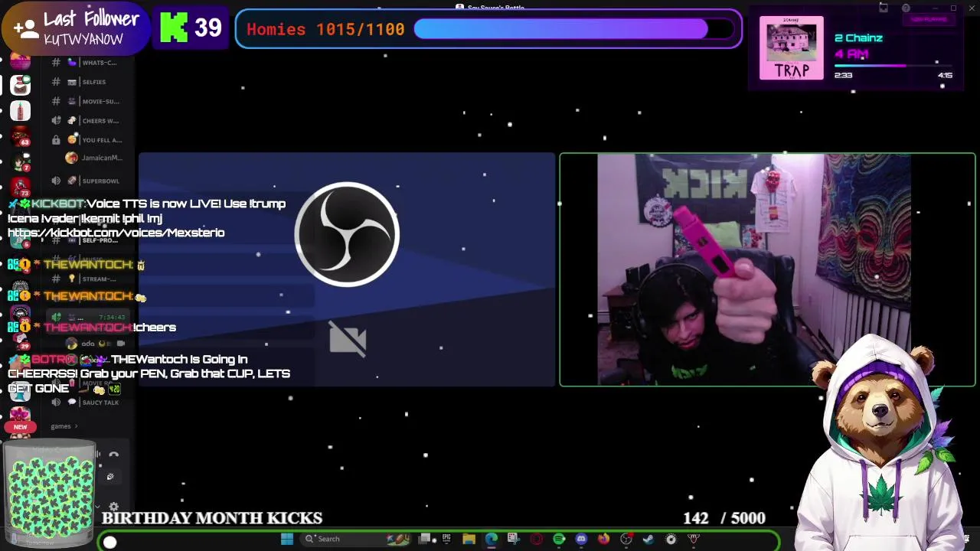Open File Explorer from taskbar
Image resolution: width=980 pixels, height=551 pixels.
[x=469, y=539]
